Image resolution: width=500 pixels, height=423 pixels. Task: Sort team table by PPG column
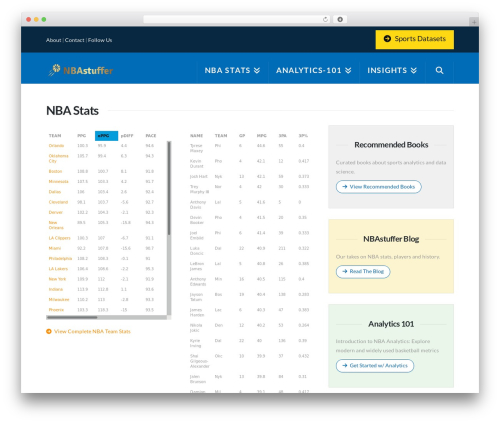tap(82, 136)
